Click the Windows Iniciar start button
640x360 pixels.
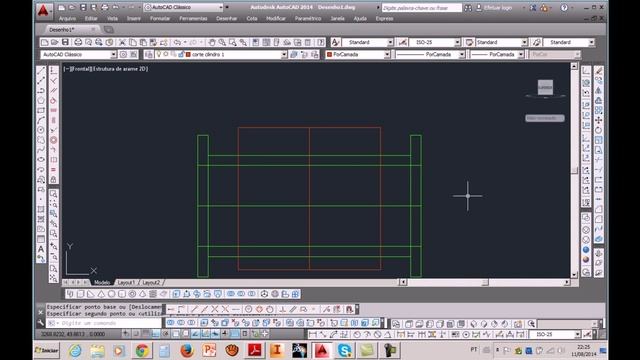(47, 350)
